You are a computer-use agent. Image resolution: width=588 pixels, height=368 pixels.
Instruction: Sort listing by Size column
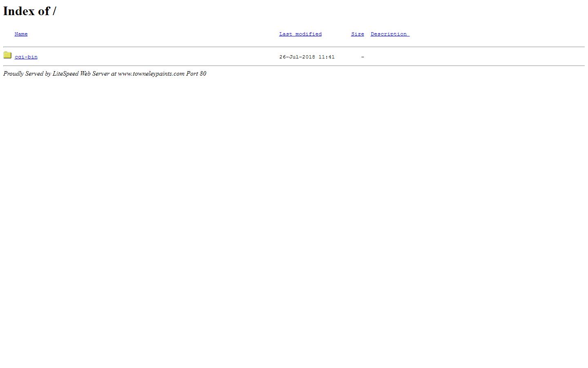(x=358, y=34)
